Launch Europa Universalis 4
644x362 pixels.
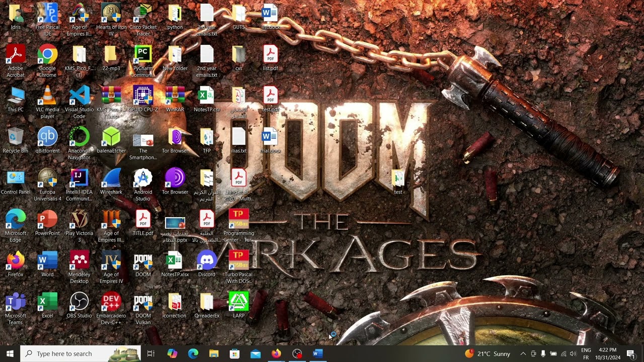tap(47, 185)
